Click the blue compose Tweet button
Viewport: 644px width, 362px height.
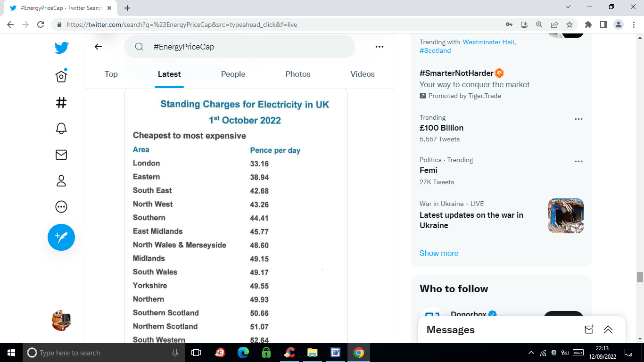(61, 237)
